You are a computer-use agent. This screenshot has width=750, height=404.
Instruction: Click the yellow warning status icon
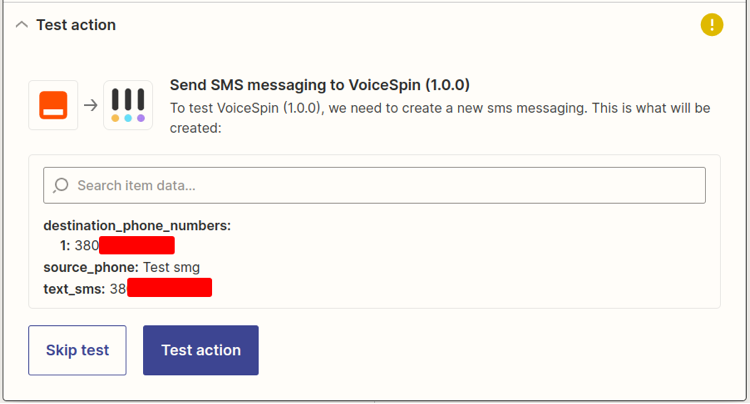[x=712, y=24]
